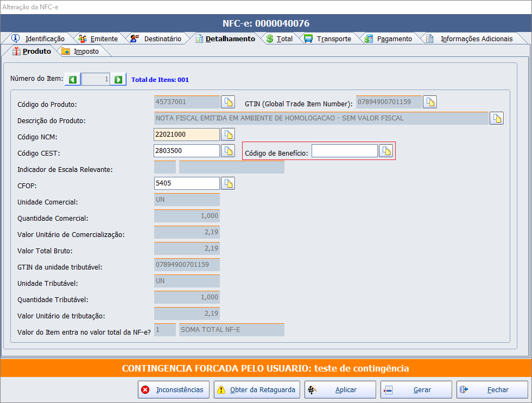Click the Inconsistências button
Screen dimensions: 532x403
pos(173,389)
